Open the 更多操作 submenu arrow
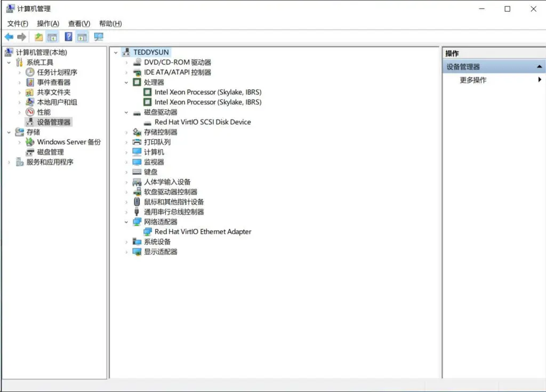The width and height of the screenshot is (546, 392). click(540, 80)
